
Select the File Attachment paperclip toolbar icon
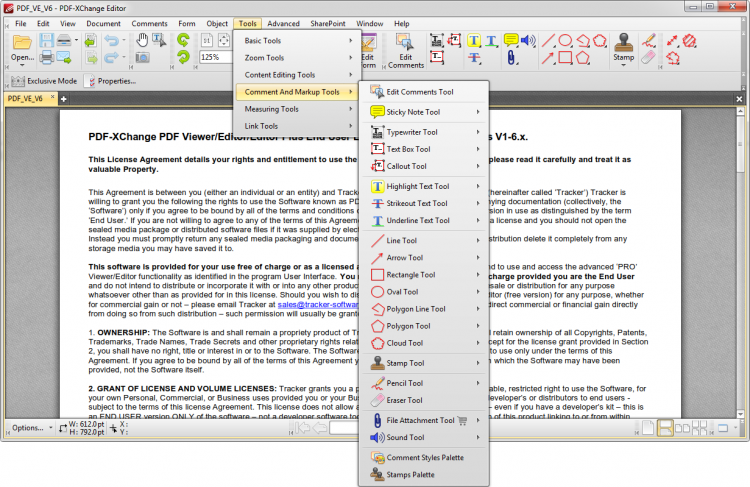tap(511, 58)
